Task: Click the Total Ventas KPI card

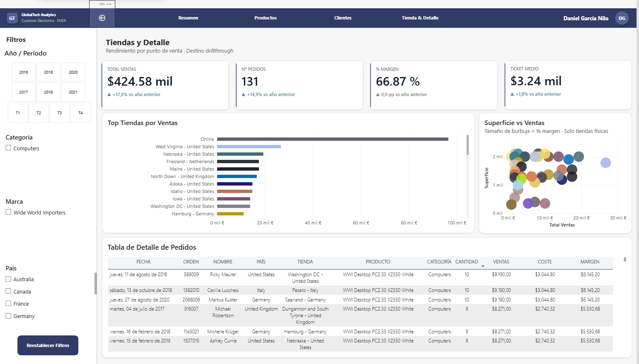Action: coord(165,85)
